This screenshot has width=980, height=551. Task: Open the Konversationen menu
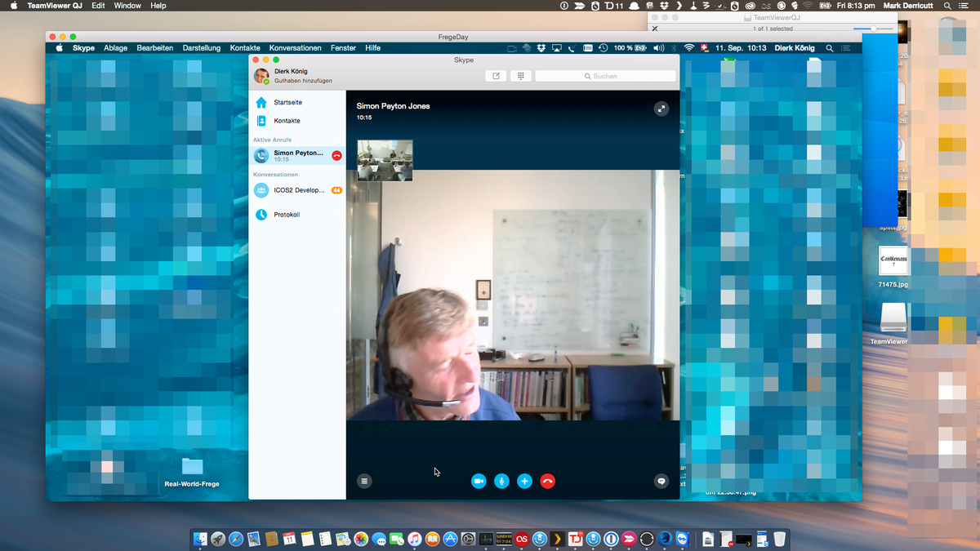tap(295, 48)
